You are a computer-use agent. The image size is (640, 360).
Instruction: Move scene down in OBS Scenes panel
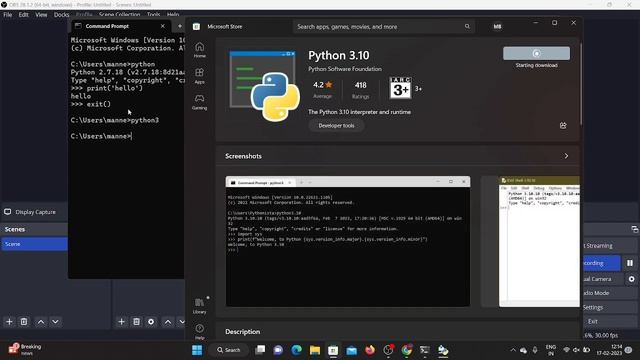[x=55, y=322]
